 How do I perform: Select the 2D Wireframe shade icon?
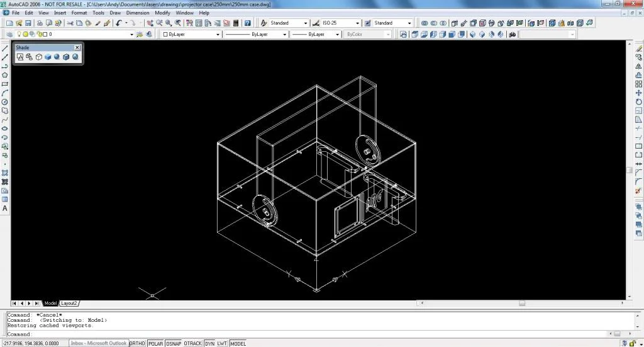pyautogui.click(x=20, y=57)
